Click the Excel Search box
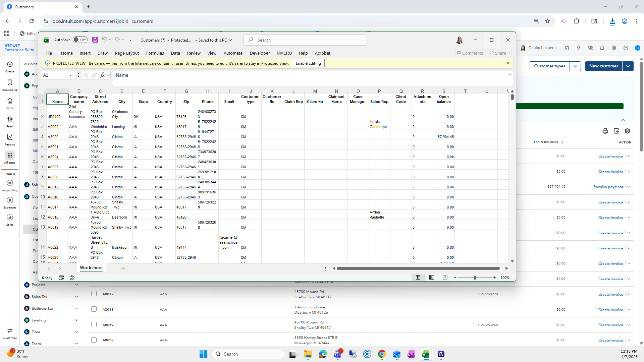The height and width of the screenshot is (362, 644). [305, 40]
